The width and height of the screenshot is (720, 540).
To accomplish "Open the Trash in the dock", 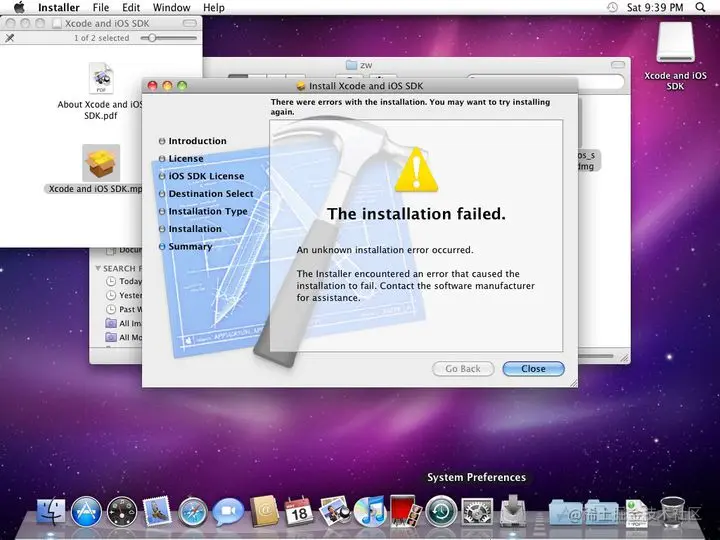I will click(x=672, y=511).
